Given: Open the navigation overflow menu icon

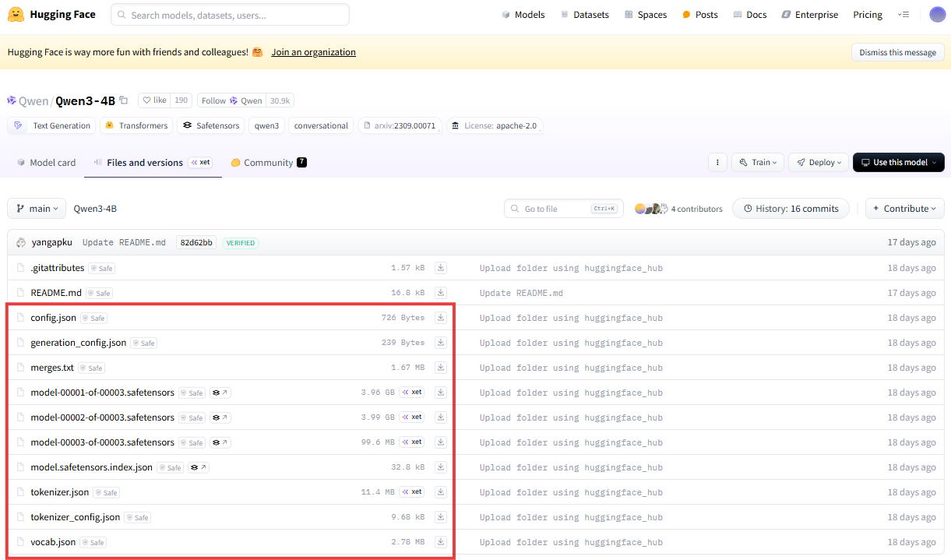Looking at the screenshot, I should point(903,15).
